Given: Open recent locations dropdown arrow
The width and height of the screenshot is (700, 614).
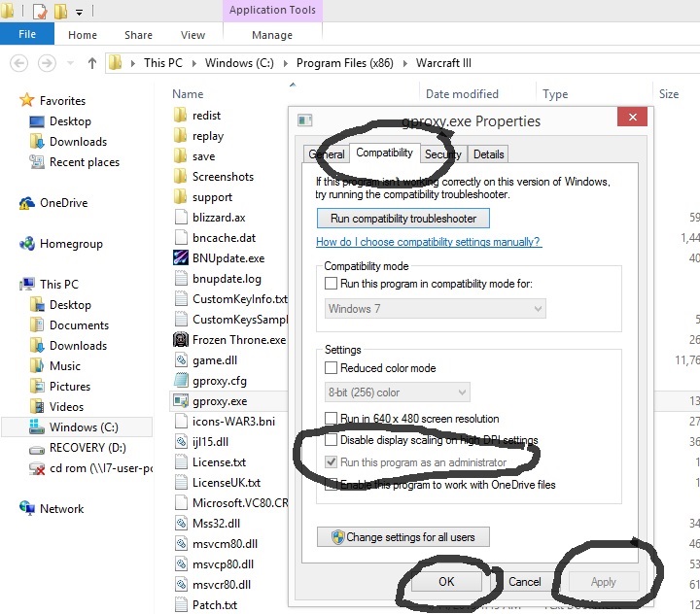Looking at the screenshot, I should pos(70,63).
